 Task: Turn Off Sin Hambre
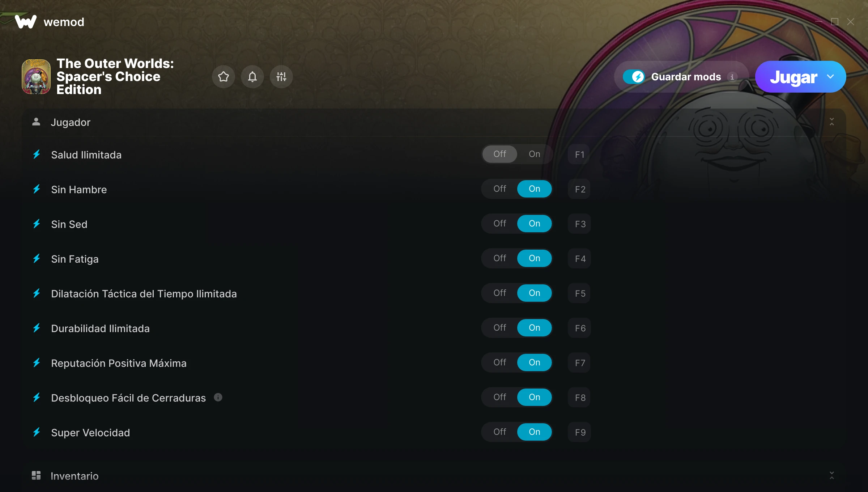pos(500,189)
